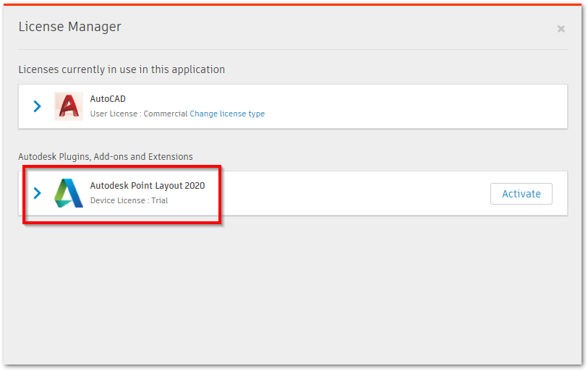Activate Autodesk Point Layout 2020
The width and height of the screenshot is (588, 371).
521,194
